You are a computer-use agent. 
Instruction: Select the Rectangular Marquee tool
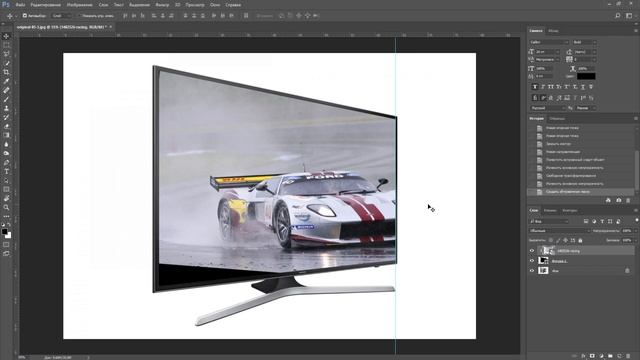[x=6, y=45]
